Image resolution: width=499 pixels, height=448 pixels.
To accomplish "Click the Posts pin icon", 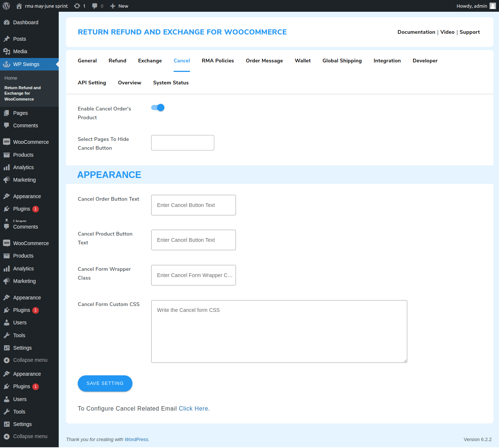I will (x=7, y=39).
